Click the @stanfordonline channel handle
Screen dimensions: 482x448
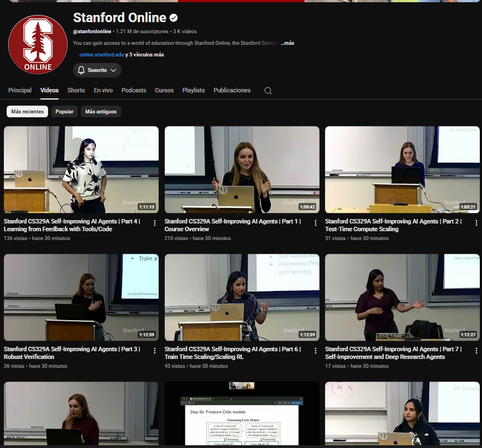92,32
